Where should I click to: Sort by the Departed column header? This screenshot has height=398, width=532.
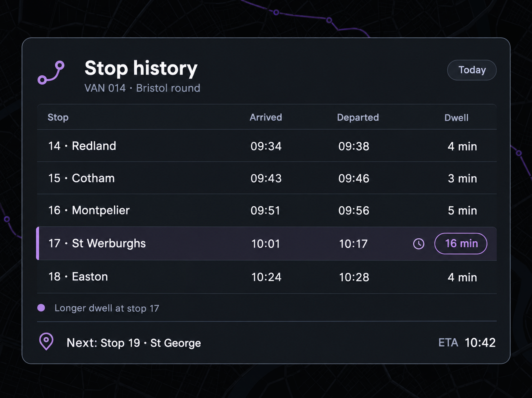(358, 117)
